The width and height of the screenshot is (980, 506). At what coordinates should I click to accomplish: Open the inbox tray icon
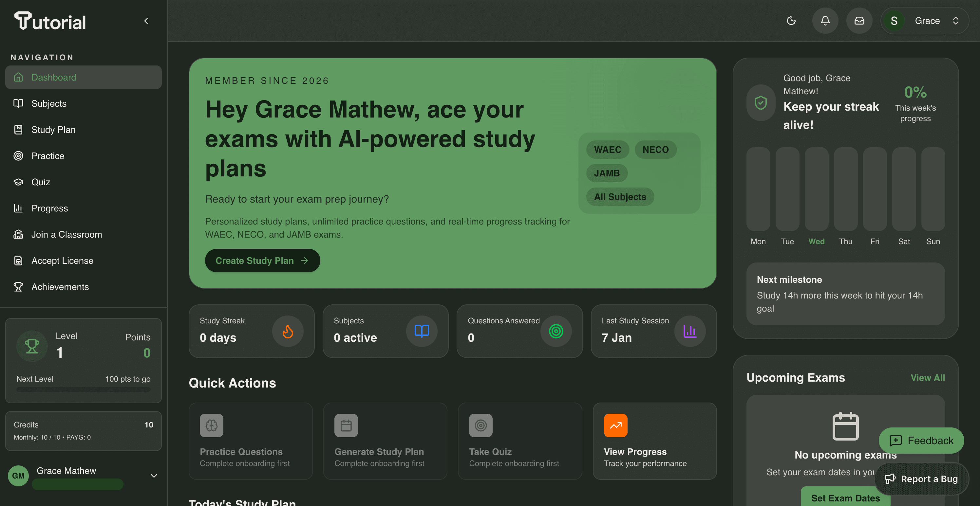coord(859,21)
